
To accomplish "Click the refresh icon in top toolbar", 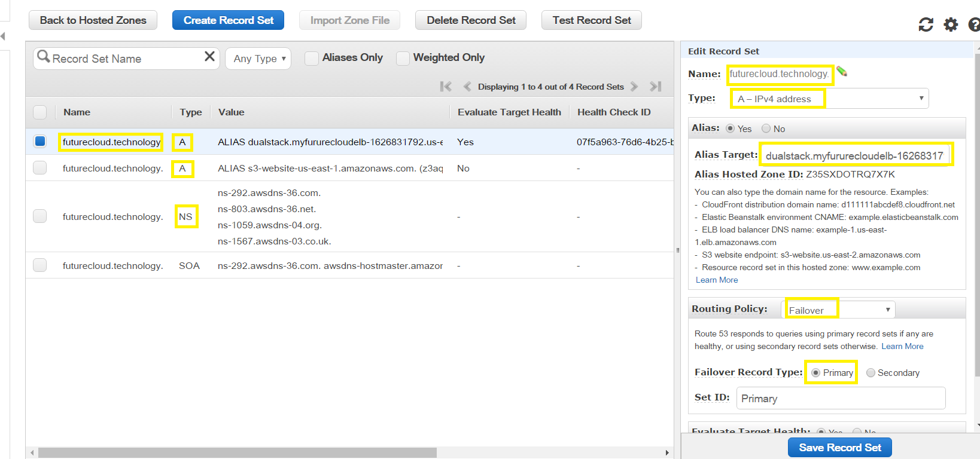I will 926,25.
